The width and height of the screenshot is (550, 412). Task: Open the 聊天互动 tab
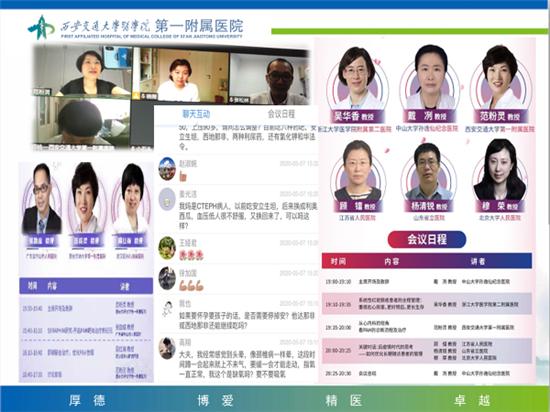(196, 114)
